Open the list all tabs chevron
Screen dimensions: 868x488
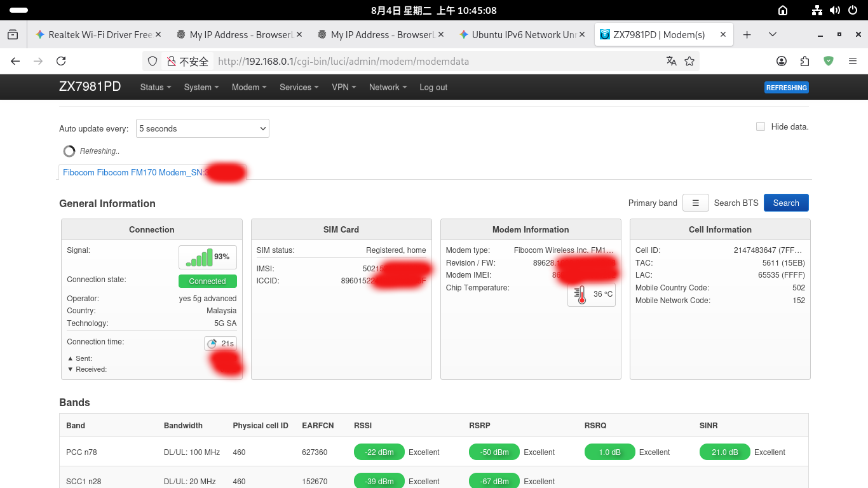tap(773, 35)
